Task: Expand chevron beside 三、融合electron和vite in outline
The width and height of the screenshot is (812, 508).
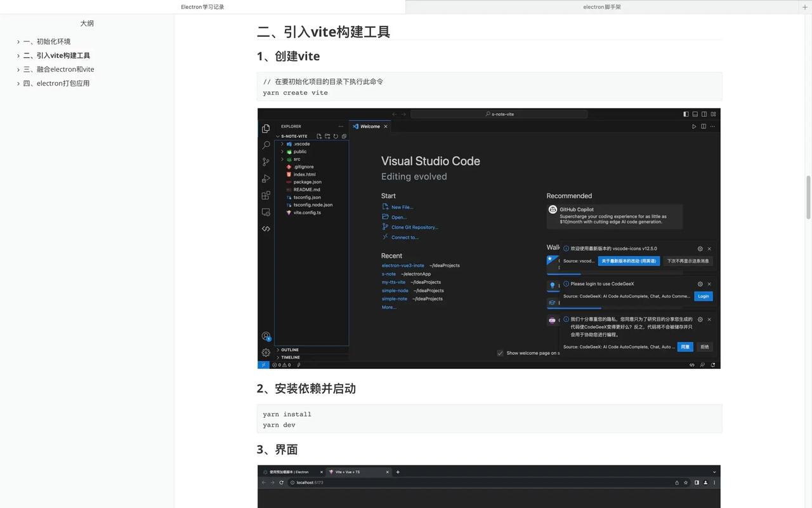Action: (x=18, y=70)
